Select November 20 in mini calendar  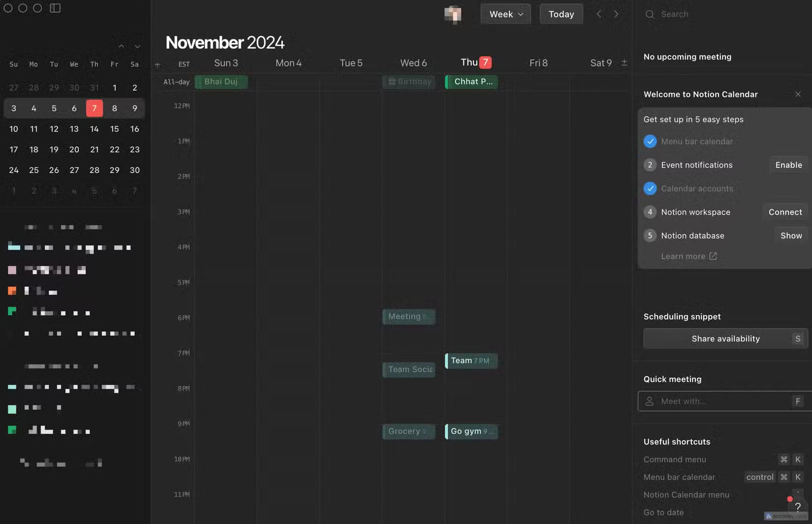click(74, 150)
